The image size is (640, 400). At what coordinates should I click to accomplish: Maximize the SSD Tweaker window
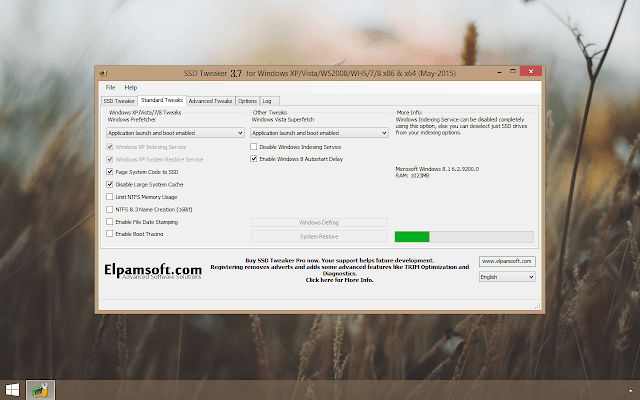click(513, 71)
